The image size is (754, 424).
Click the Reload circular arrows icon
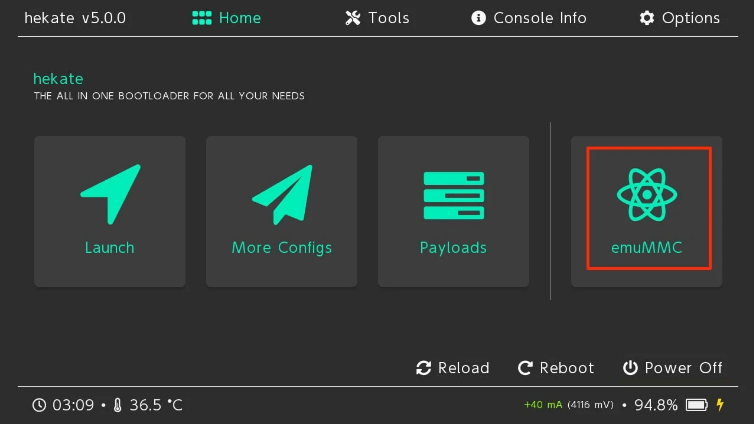424,368
